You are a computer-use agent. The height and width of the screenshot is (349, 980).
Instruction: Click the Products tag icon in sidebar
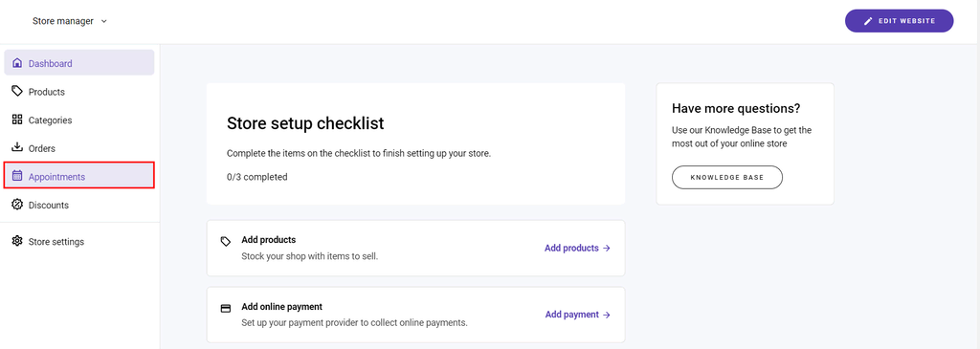[x=17, y=91]
